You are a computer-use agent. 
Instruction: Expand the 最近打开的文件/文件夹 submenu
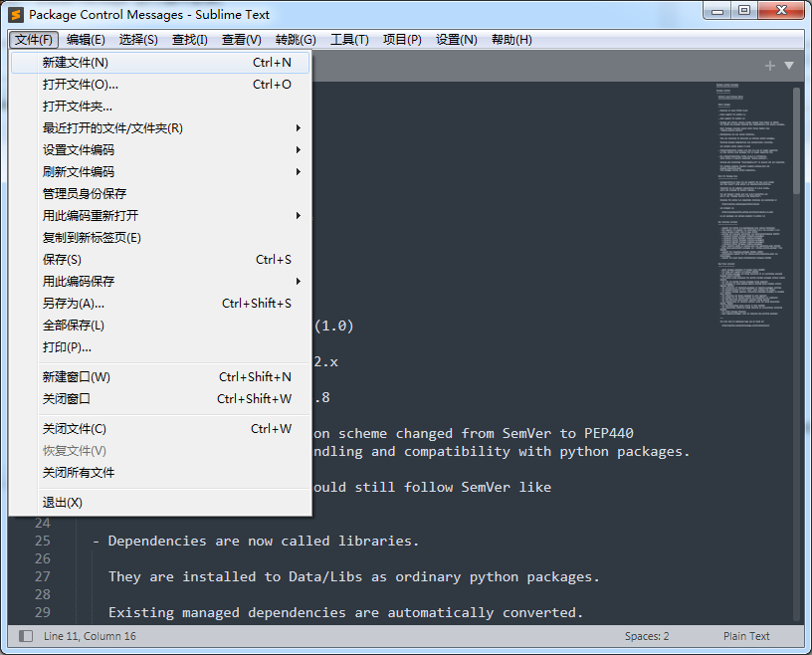coord(149,128)
